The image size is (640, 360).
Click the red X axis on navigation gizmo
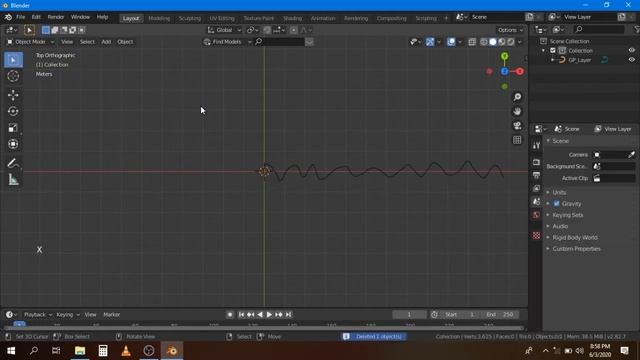520,71
